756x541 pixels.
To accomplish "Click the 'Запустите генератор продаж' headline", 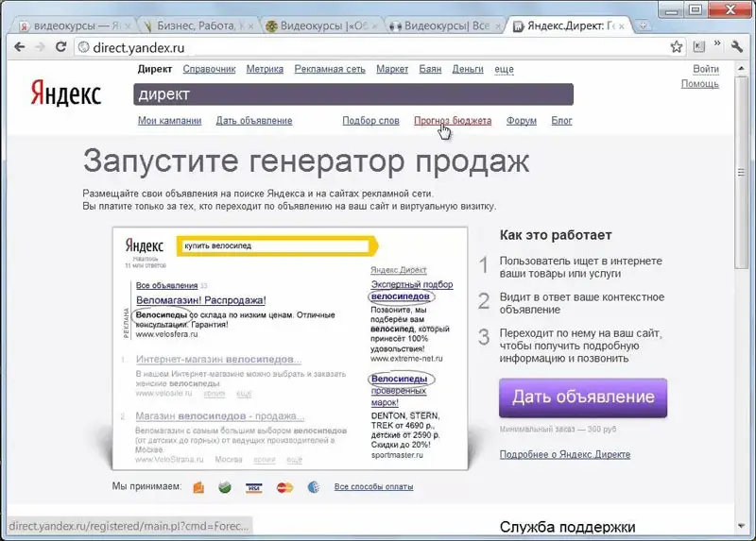I will tap(306, 161).
